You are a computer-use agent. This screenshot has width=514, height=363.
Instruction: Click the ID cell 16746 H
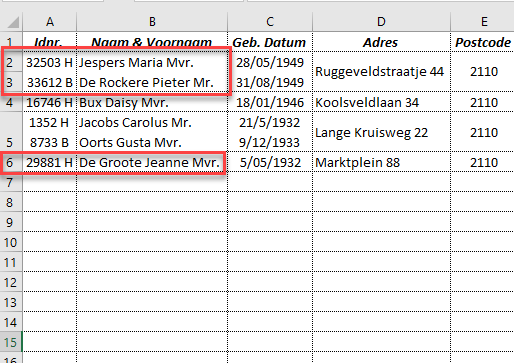[x=50, y=102]
